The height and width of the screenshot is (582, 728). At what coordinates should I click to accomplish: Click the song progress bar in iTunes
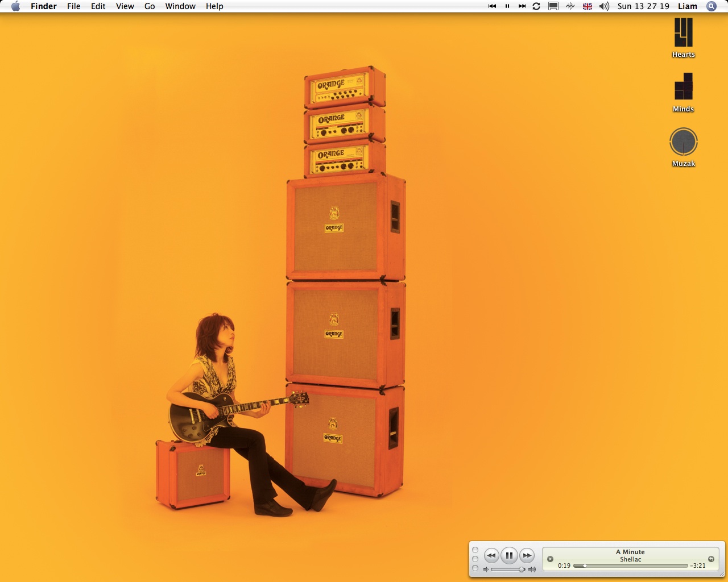(x=630, y=566)
